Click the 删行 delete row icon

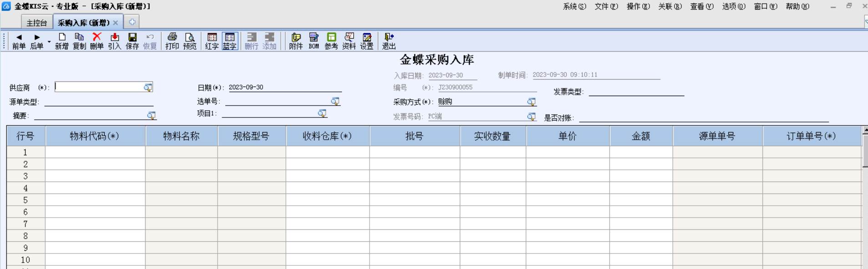(252, 41)
